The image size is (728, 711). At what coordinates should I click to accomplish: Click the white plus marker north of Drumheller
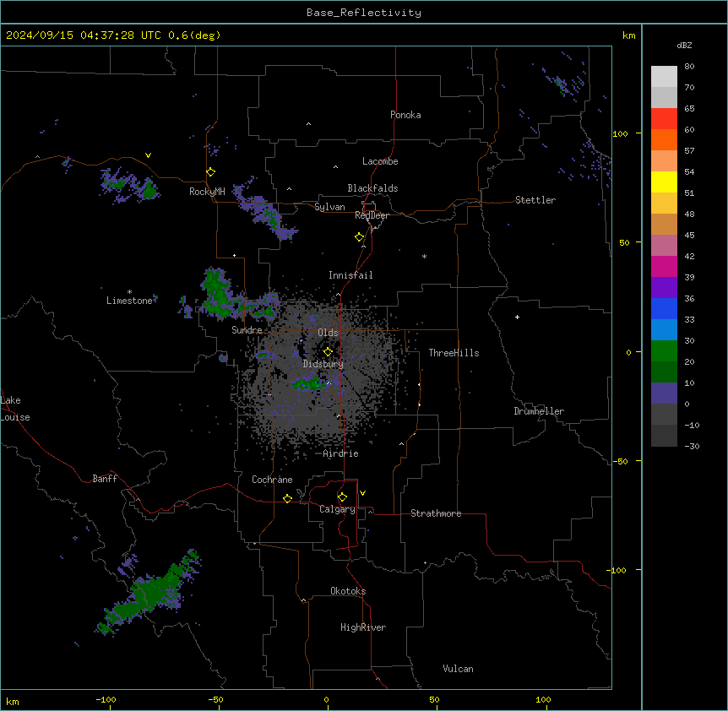click(517, 317)
